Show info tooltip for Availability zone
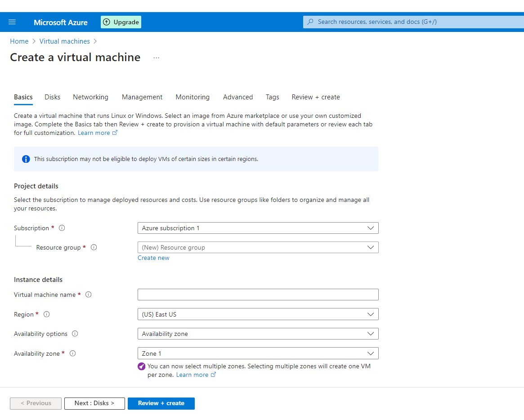The height and width of the screenshot is (420, 524). pyautogui.click(x=72, y=353)
